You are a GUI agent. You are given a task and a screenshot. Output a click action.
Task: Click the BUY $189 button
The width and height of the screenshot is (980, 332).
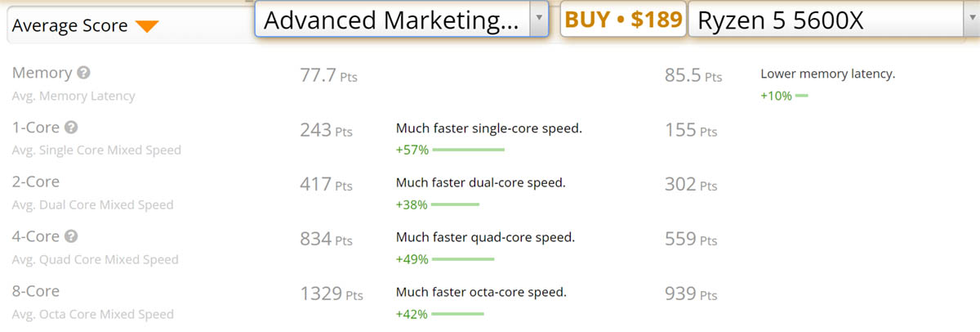(624, 20)
